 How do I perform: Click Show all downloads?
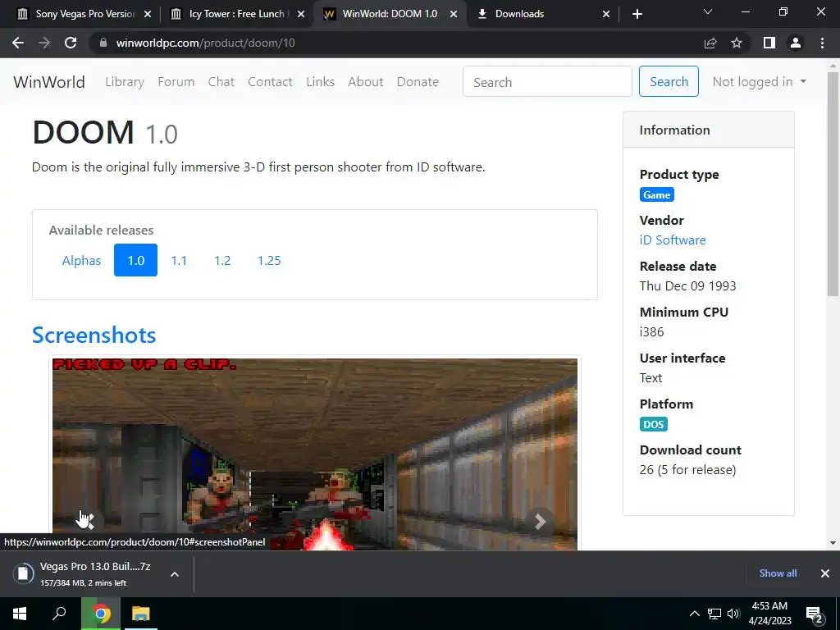(x=778, y=573)
